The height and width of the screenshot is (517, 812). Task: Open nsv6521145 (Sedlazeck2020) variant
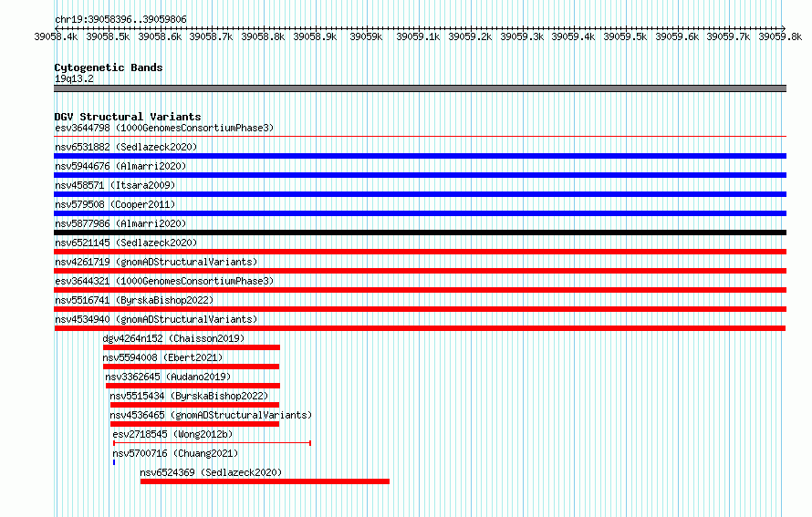coord(126,243)
